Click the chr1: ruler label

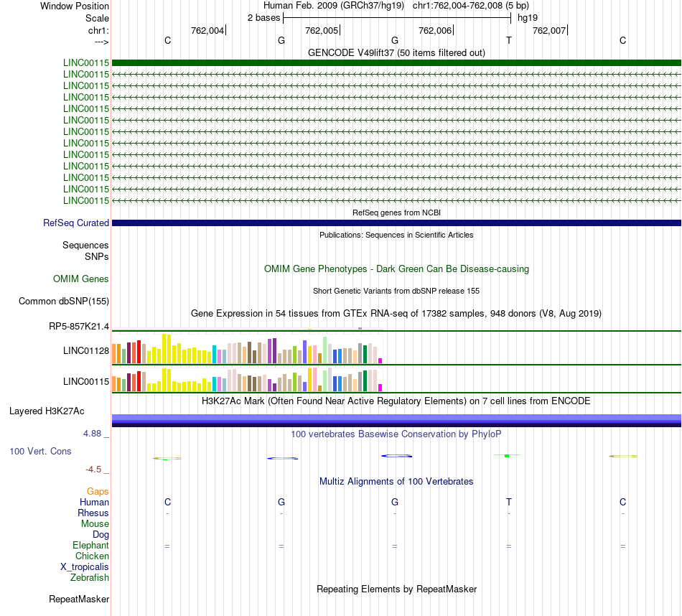point(98,30)
